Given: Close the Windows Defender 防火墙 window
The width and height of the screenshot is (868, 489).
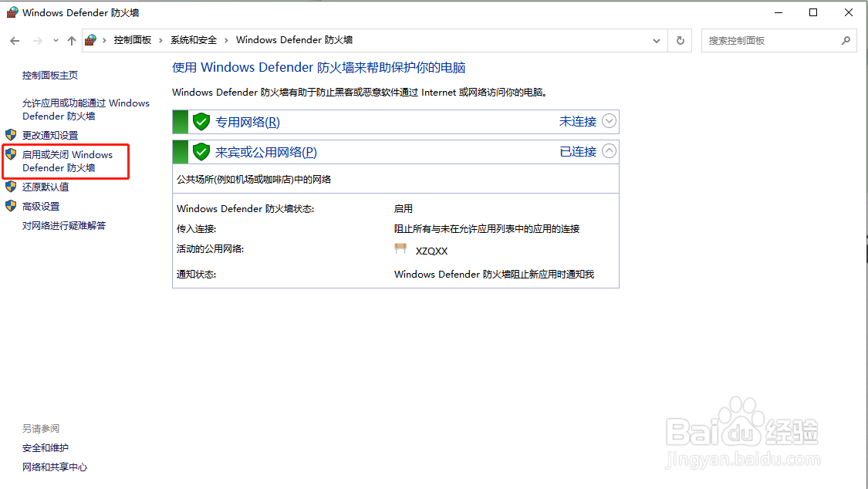Looking at the screenshot, I should tap(849, 12).
